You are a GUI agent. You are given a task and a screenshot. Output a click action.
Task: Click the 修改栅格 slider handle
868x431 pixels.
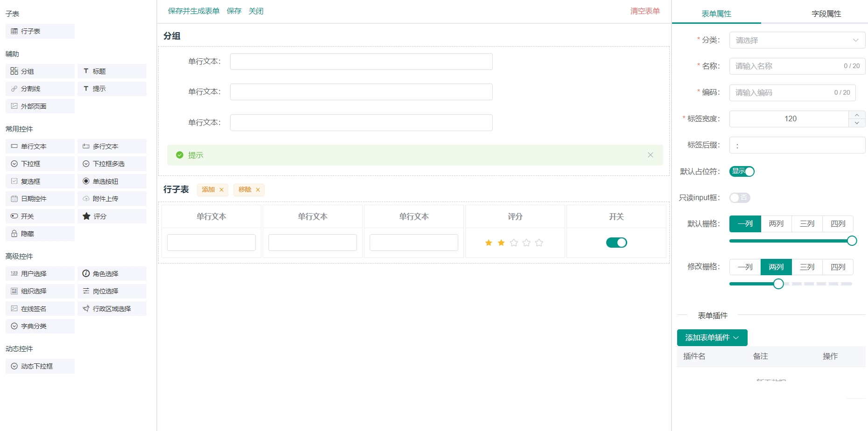click(x=778, y=284)
